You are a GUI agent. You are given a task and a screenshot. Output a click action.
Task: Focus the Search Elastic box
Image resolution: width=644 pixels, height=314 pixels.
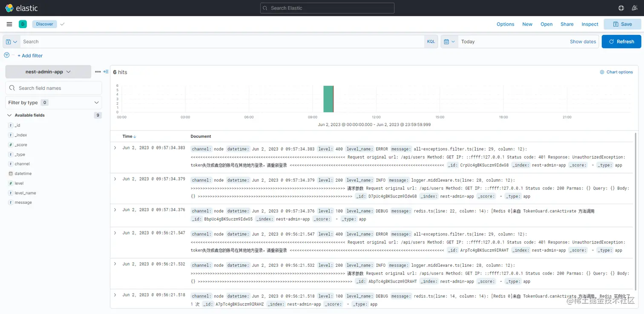327,8
